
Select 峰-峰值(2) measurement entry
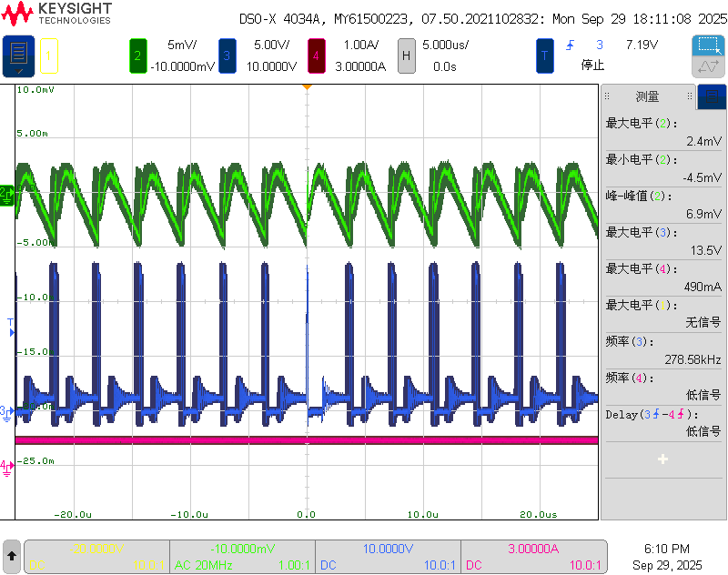(x=662, y=205)
